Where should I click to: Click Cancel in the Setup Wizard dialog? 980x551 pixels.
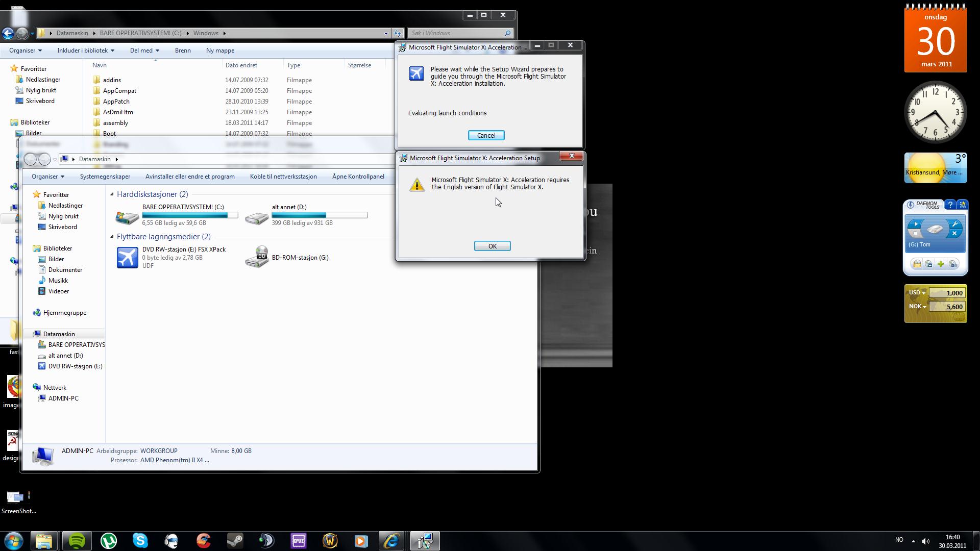pos(486,135)
